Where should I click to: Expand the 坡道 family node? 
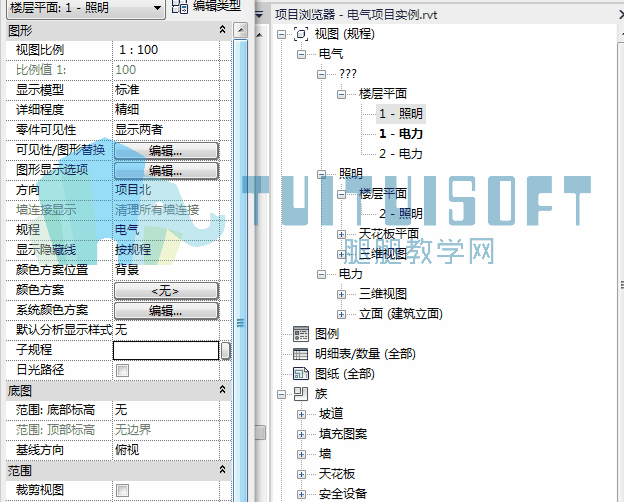[x=301, y=414]
